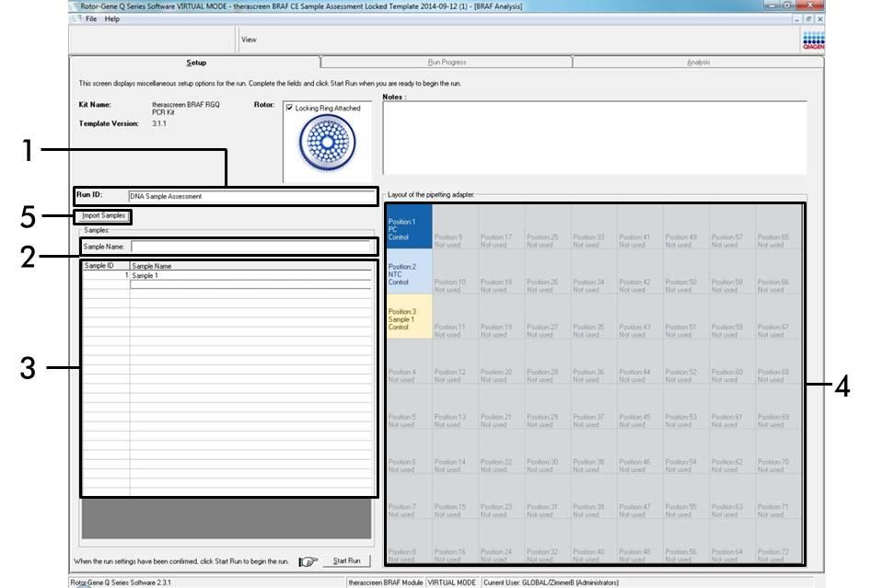The image size is (871, 588).
Task: Click into the Notes text area
Action: pyautogui.click(x=595, y=138)
